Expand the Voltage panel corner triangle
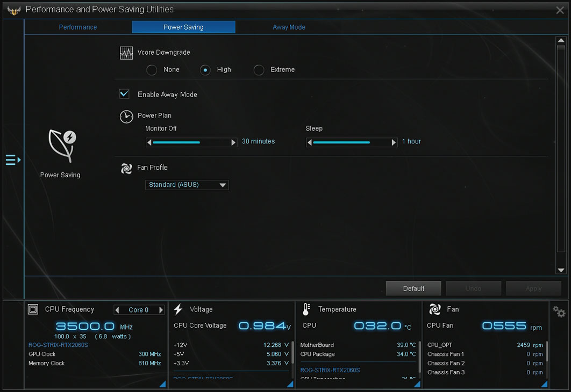The height and width of the screenshot is (392, 571). [290, 384]
